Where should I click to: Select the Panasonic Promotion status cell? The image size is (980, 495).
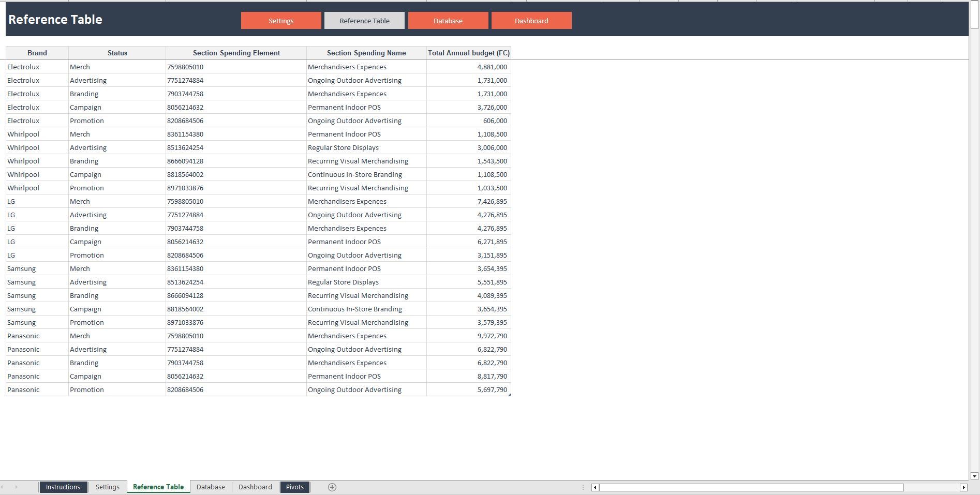tap(117, 389)
